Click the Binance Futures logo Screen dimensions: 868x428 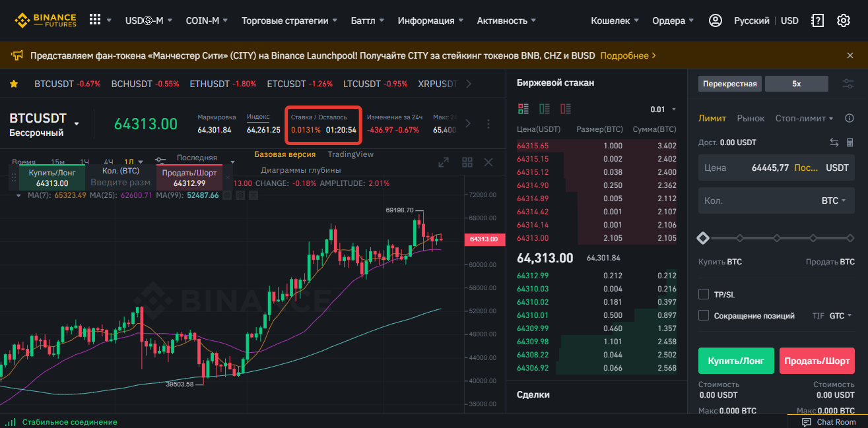[x=46, y=20]
